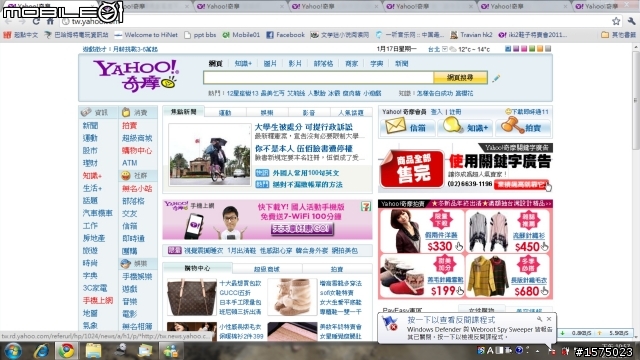Image resolution: width=640 pixels, height=360 pixels.
Task: Bookmark this page with the star icon
Action: pos(616,21)
